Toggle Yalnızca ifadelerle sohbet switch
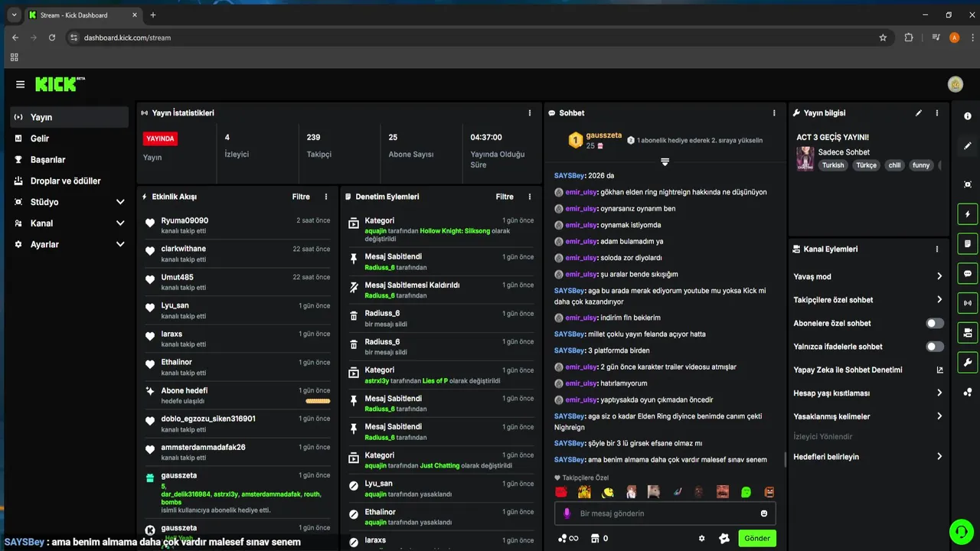This screenshot has height=551, width=980. point(935,347)
